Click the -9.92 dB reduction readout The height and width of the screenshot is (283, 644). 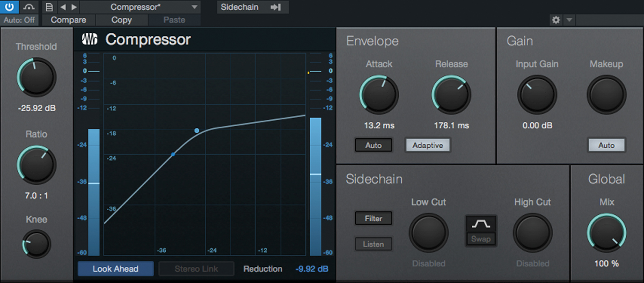(x=311, y=269)
